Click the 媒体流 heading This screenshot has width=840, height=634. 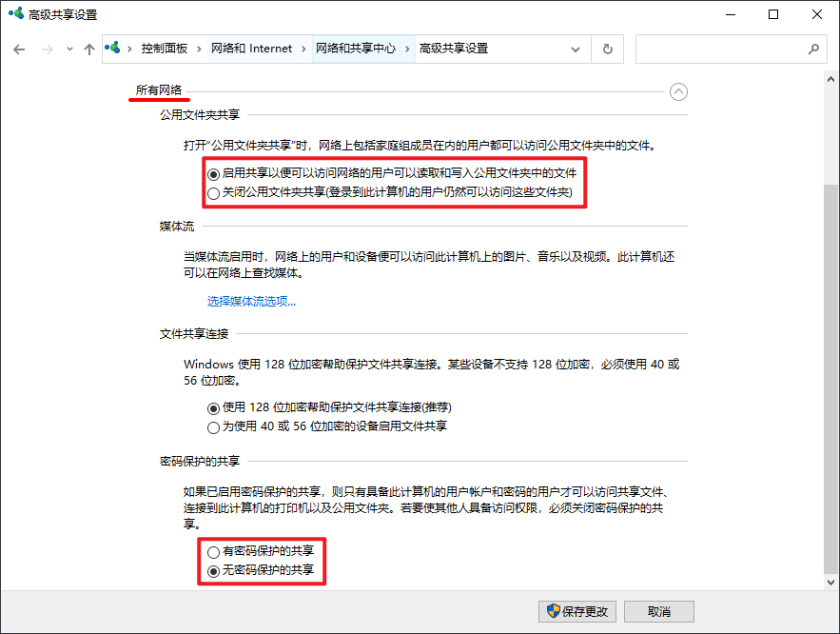tap(177, 227)
